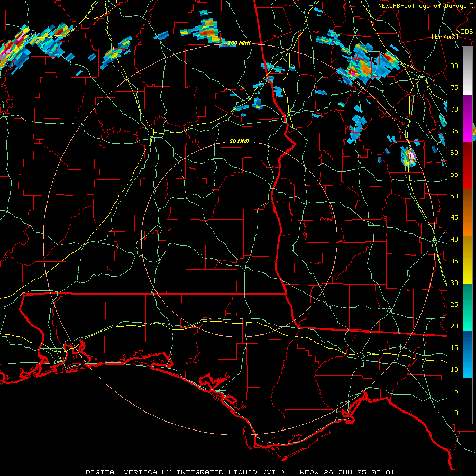Screen dimensions: 476x476
Task: Click the 20 value on the color scale
Action: pos(454,326)
